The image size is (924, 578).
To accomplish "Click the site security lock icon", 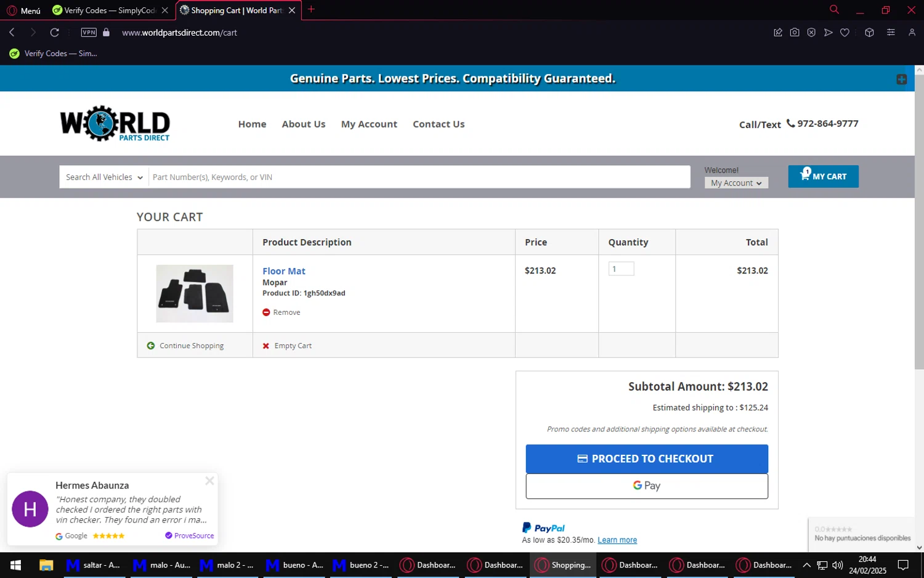I will click(106, 32).
